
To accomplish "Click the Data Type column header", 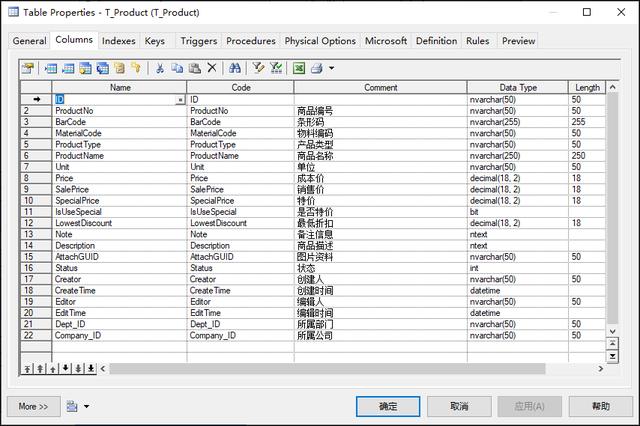I will point(518,87).
